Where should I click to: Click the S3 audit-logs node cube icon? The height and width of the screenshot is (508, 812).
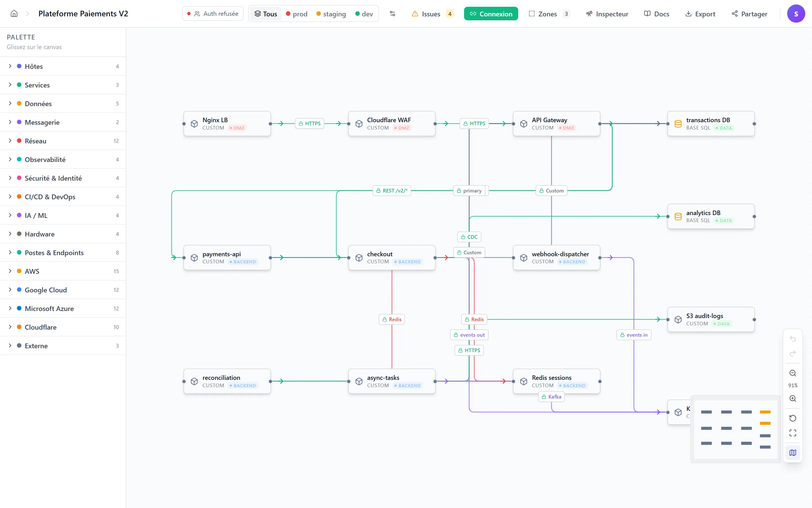tap(678, 319)
